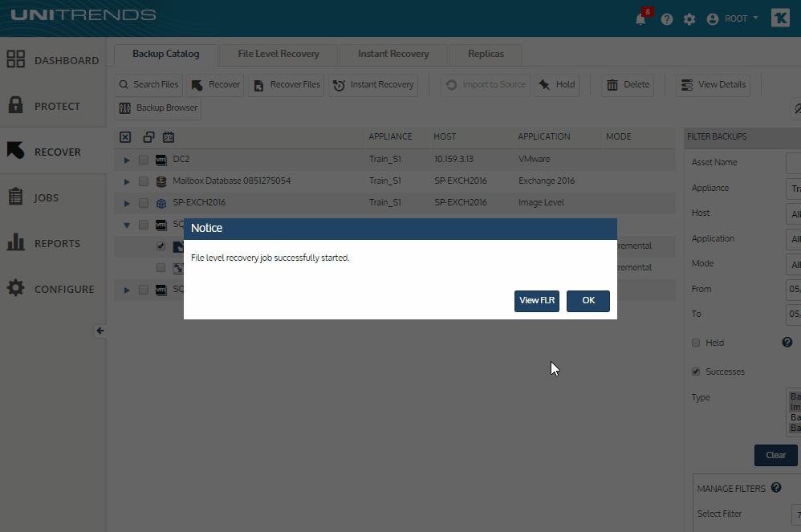Switch to Replicas tab

(x=486, y=54)
